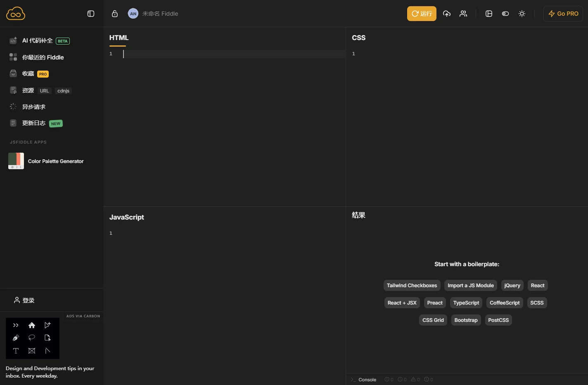Select the CoffeeScript boilerplate

coord(505,303)
